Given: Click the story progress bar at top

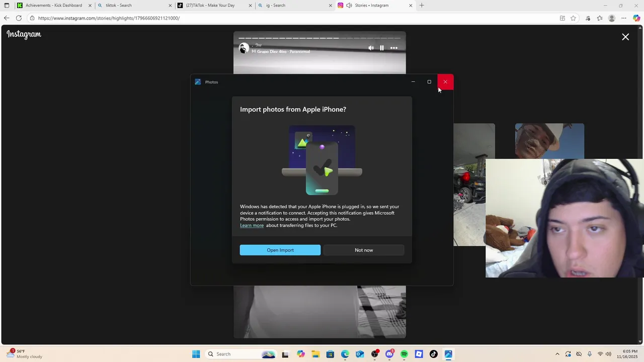Looking at the screenshot, I should pos(319,38).
